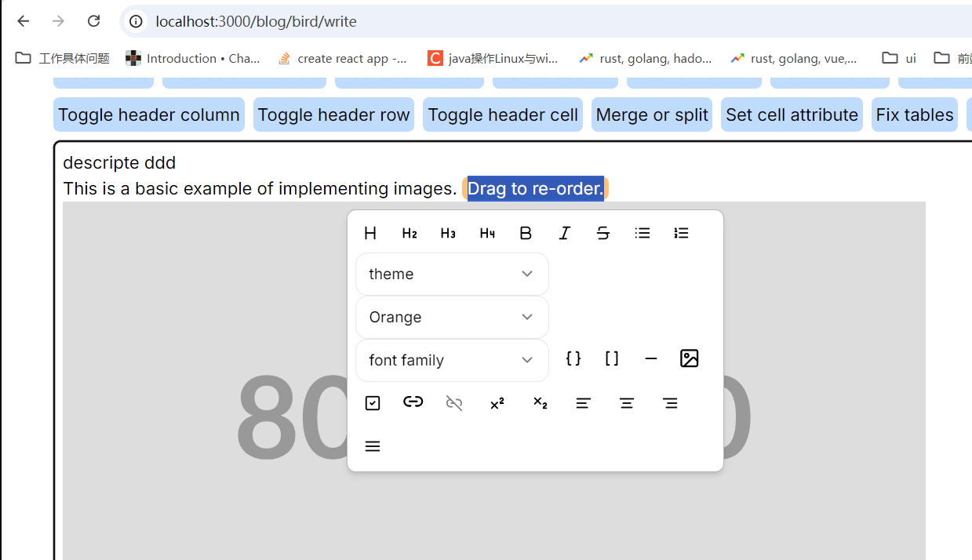Image resolution: width=972 pixels, height=560 pixels.
Task: Insert a task list checkbox
Action: coord(373,403)
